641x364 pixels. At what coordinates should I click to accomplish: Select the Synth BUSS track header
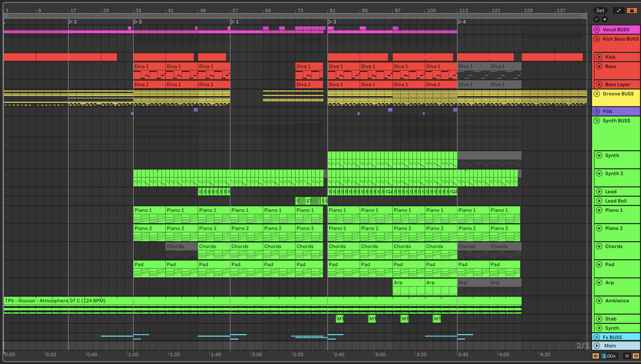coord(616,121)
